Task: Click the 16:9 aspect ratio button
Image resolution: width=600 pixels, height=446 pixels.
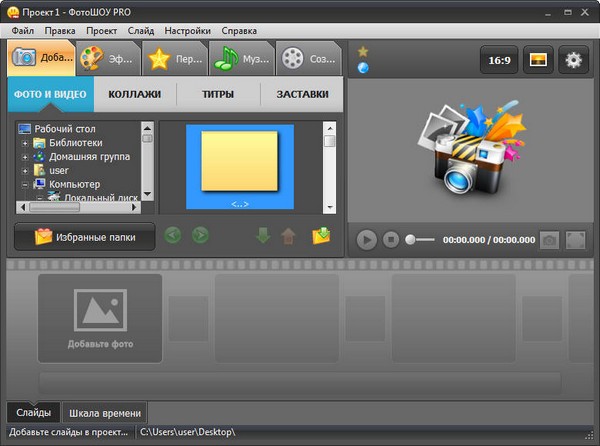Action: click(499, 60)
